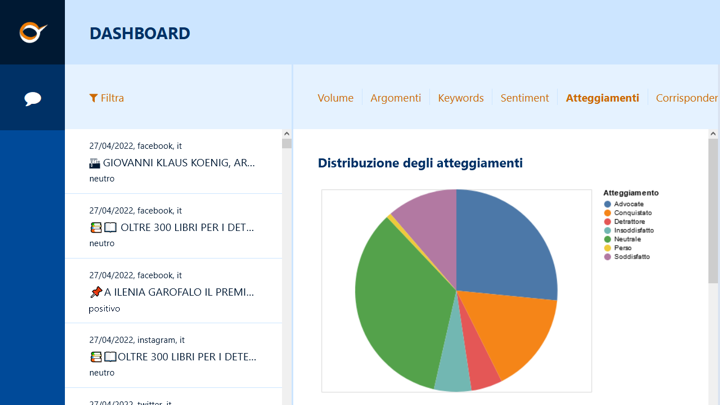Select the Atteggiamenti tab
The width and height of the screenshot is (720, 405).
tap(602, 98)
